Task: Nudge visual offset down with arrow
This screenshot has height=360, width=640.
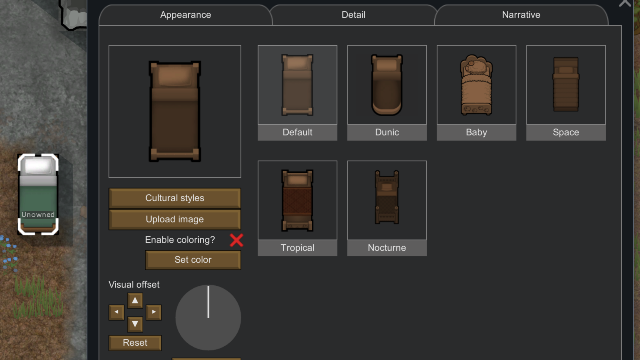Action: tap(135, 324)
